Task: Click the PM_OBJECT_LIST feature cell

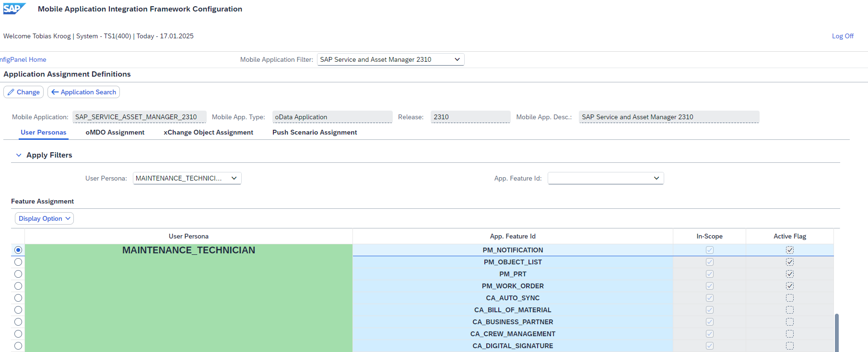Action: [x=513, y=262]
